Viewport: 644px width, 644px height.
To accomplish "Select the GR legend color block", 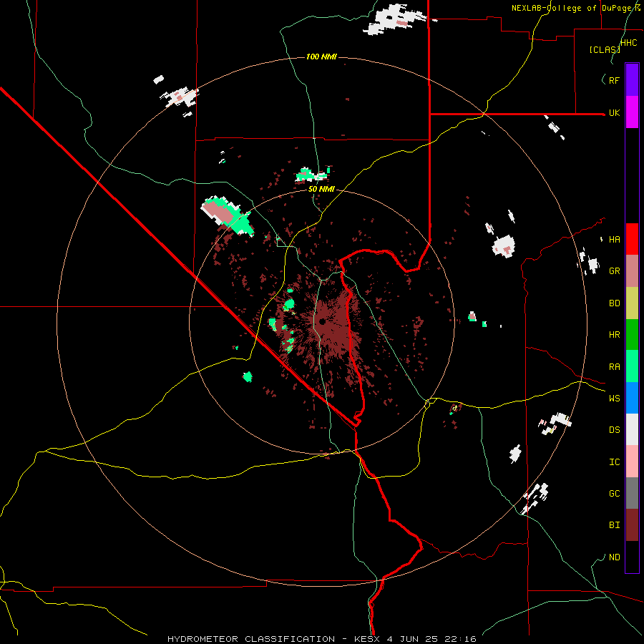I will (x=632, y=271).
